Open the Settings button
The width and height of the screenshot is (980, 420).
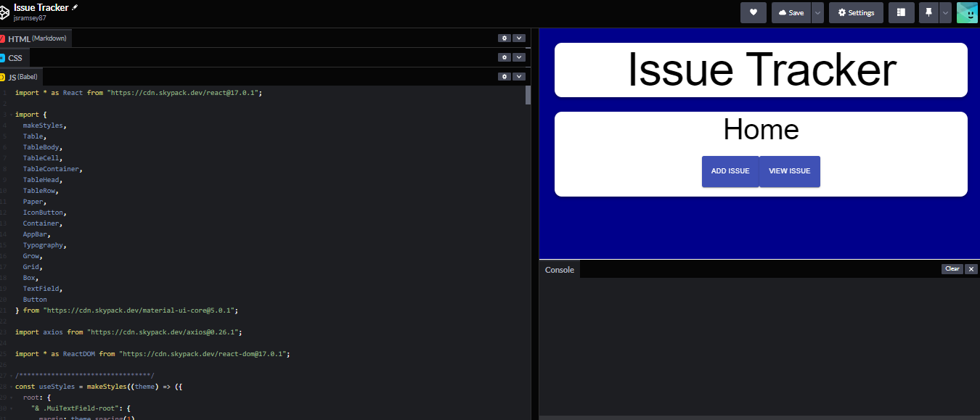(856, 12)
